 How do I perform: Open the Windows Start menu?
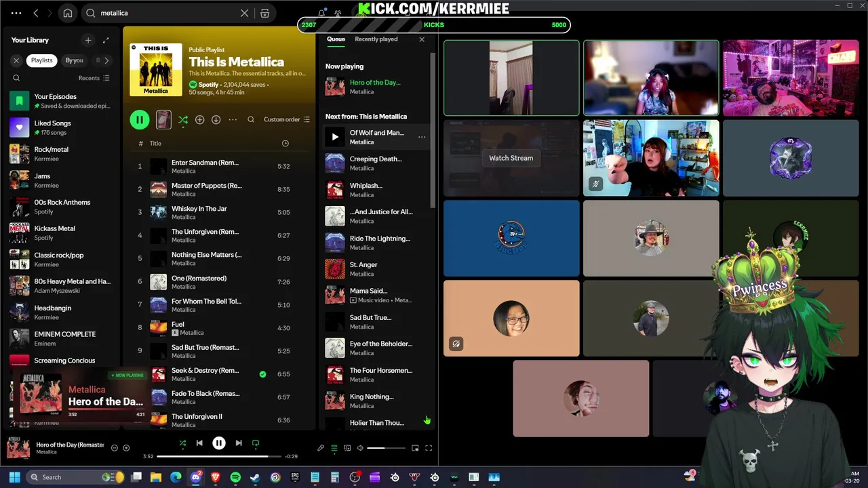pyautogui.click(x=14, y=477)
